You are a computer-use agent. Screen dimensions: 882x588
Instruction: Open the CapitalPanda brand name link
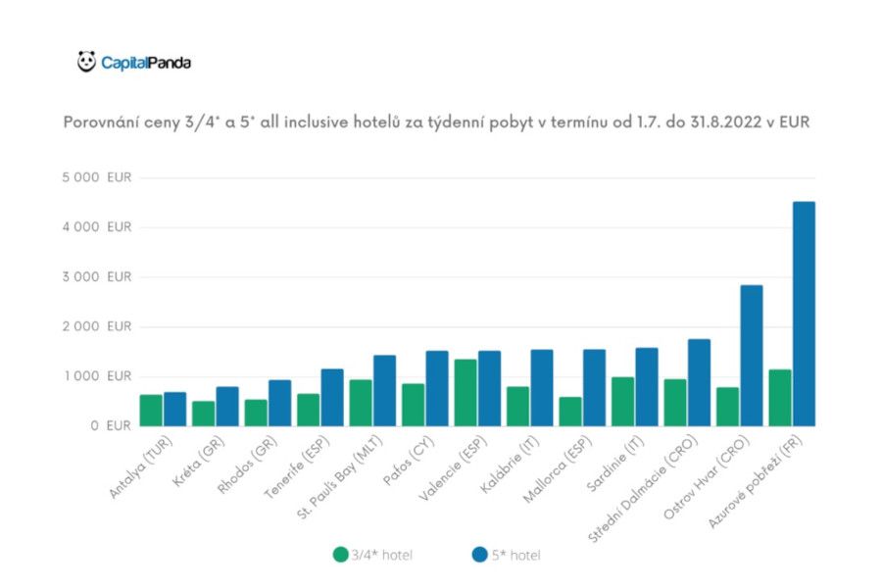point(147,60)
